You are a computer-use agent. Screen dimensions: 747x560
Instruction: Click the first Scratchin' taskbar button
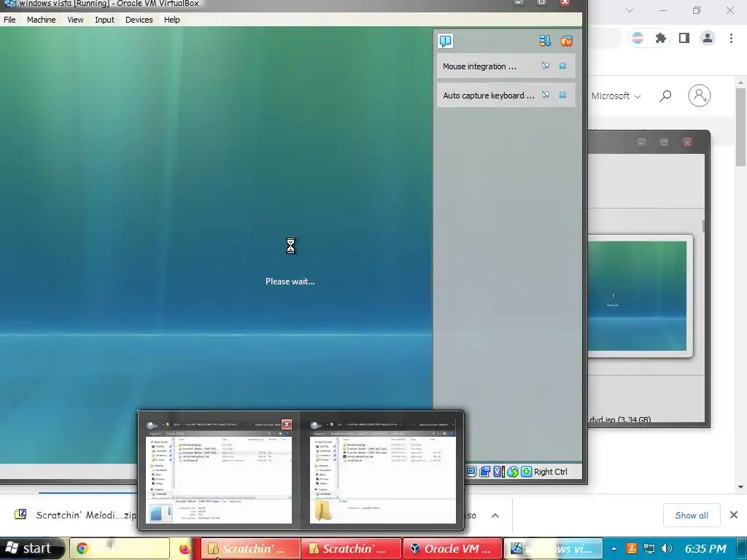251,549
